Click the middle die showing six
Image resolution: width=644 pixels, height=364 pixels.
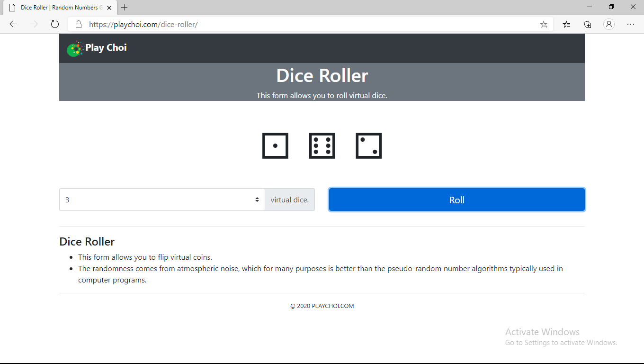[322, 146]
